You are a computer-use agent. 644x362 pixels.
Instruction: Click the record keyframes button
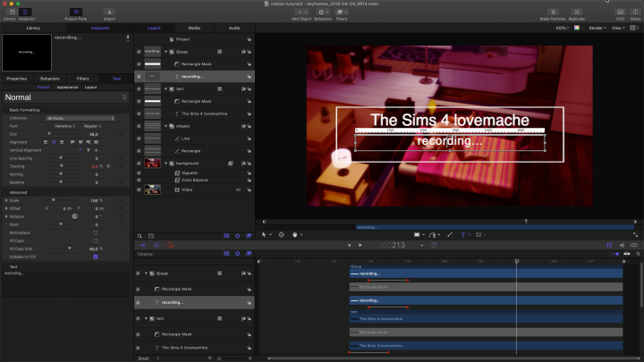pos(171,245)
